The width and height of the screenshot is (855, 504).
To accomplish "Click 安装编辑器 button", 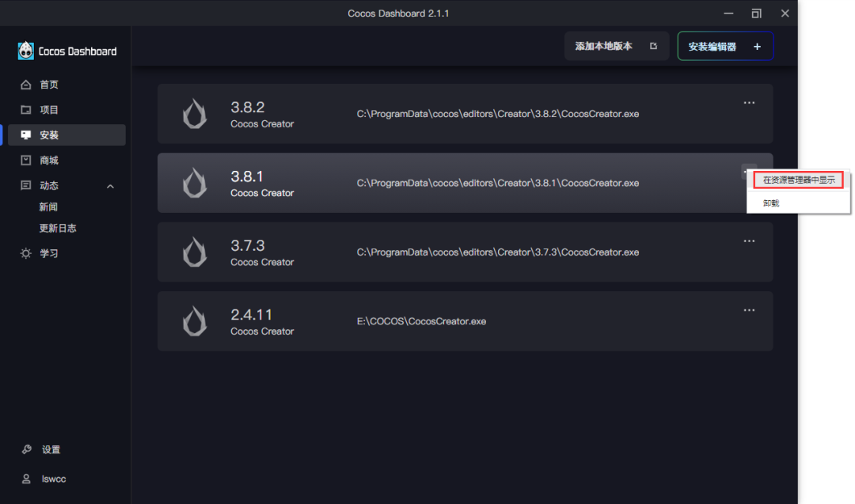I will pos(725,47).
